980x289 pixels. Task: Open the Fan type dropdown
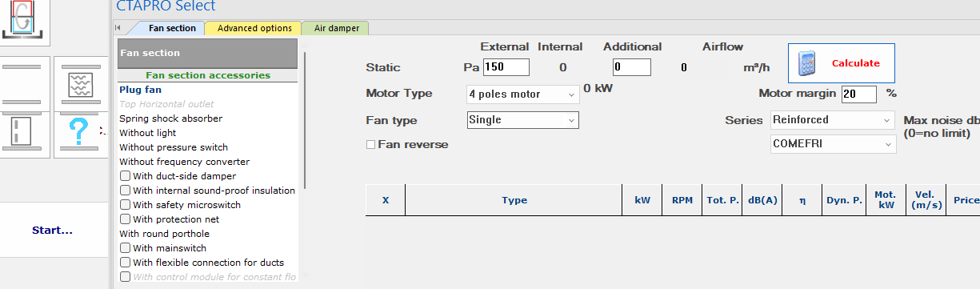pos(522,120)
